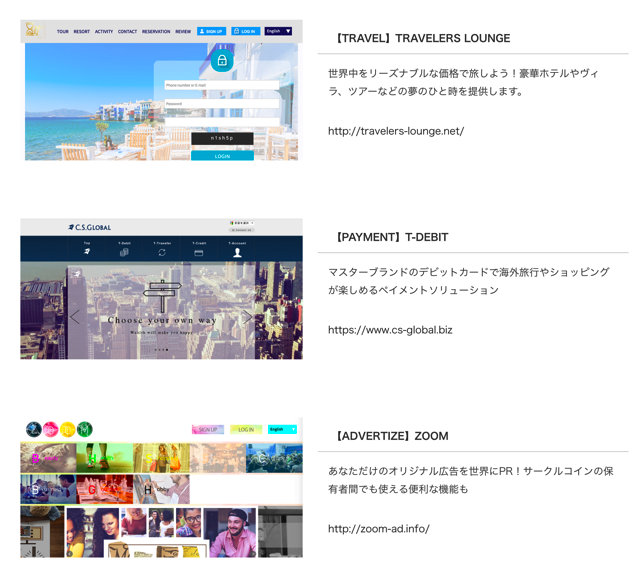
Task: Open the red Gourmet category tile
Action: tap(105, 489)
